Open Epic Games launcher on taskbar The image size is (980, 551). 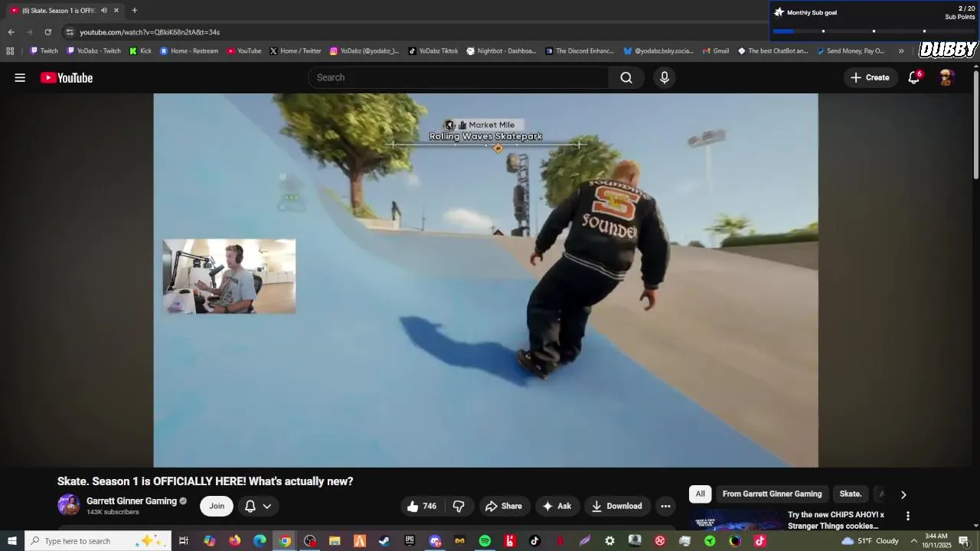click(x=410, y=541)
